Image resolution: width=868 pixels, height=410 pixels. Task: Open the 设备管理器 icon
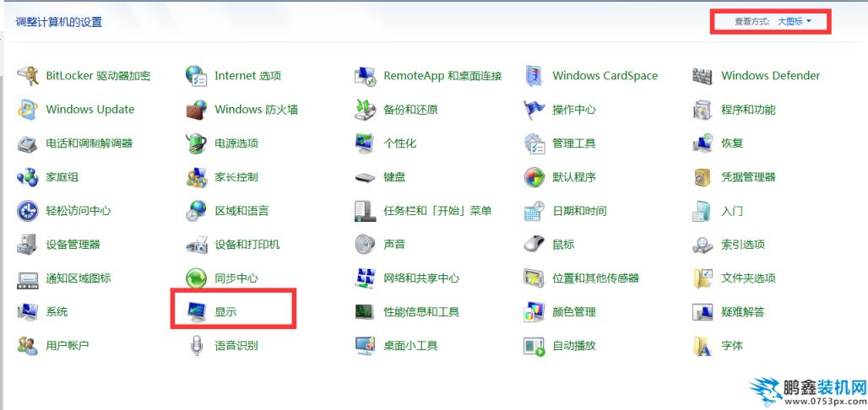tap(27, 245)
